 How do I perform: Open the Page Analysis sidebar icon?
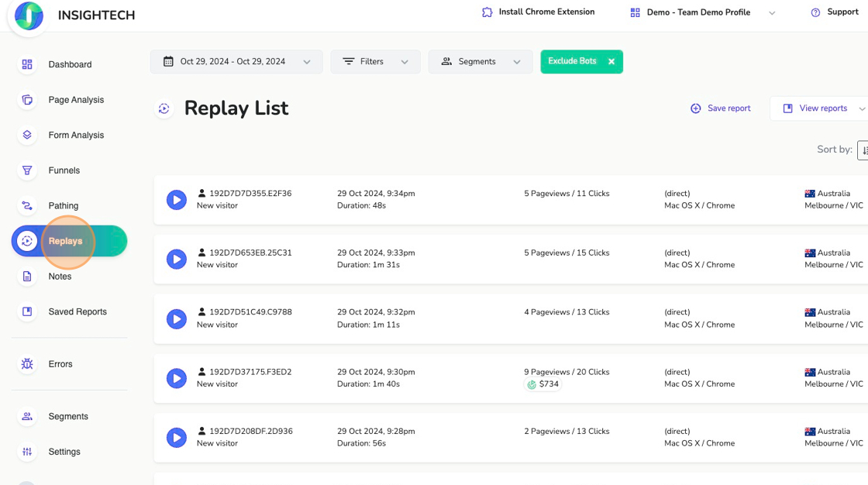click(27, 100)
